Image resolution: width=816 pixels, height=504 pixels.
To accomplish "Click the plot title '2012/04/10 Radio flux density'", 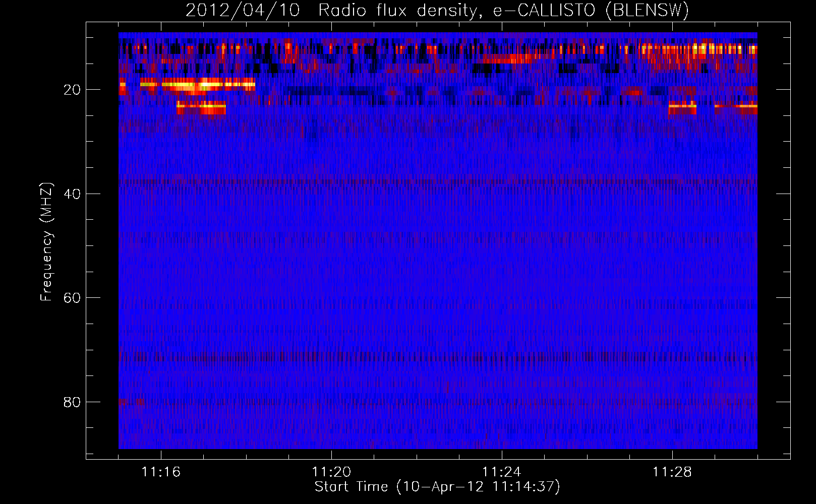I will 437,10.
